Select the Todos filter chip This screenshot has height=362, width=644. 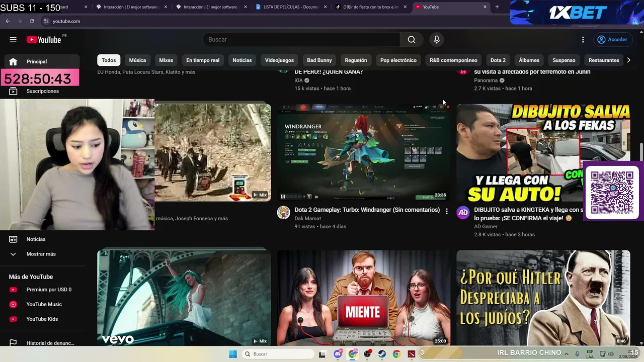click(x=109, y=60)
